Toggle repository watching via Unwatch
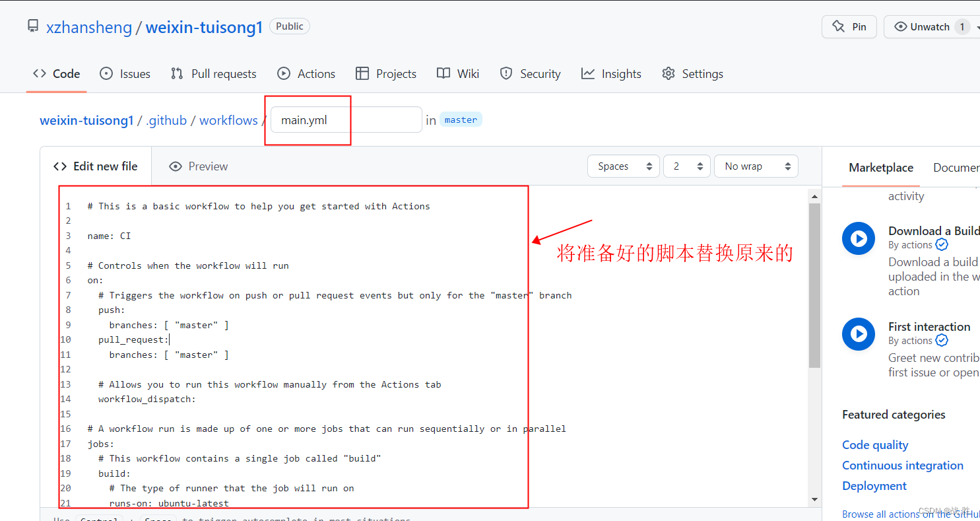 [x=931, y=26]
